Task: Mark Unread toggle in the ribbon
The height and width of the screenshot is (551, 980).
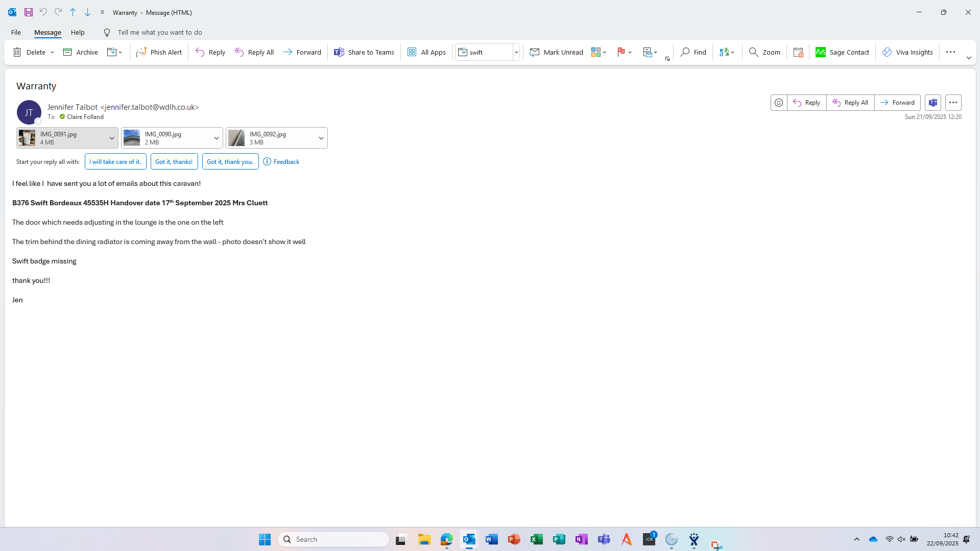Action: (x=556, y=52)
